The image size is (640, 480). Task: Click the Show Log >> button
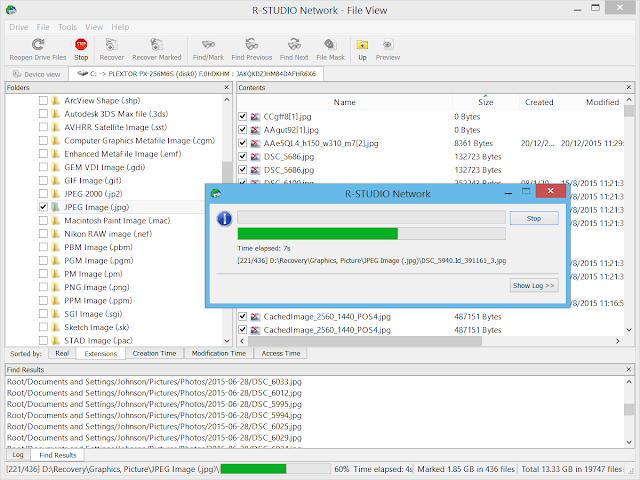point(534,285)
